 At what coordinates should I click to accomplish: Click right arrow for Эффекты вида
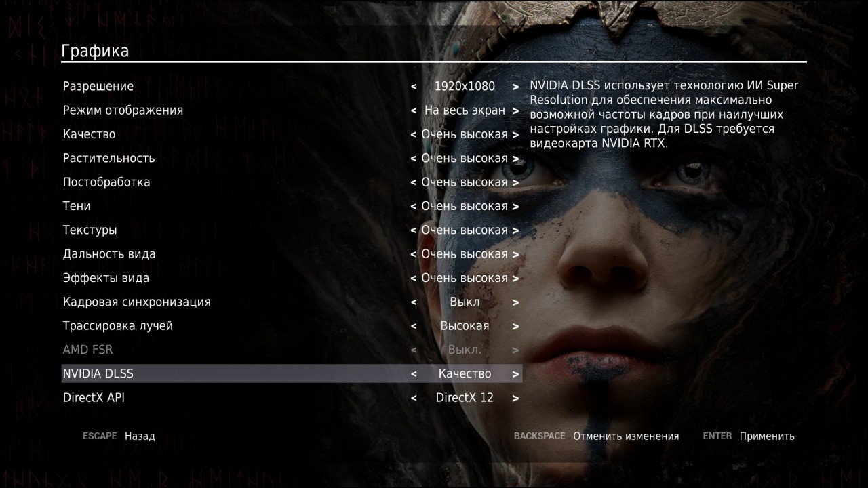pyautogui.click(x=515, y=279)
